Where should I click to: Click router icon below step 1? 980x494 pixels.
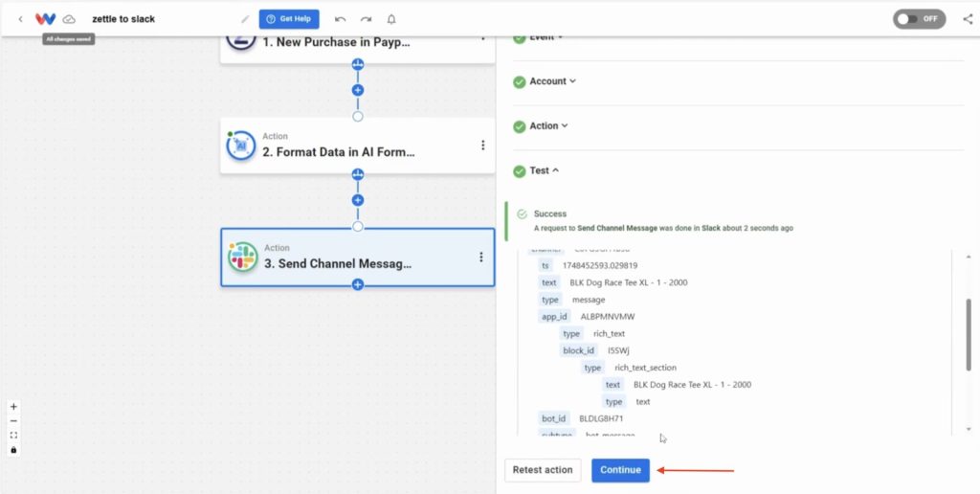pyautogui.click(x=358, y=64)
